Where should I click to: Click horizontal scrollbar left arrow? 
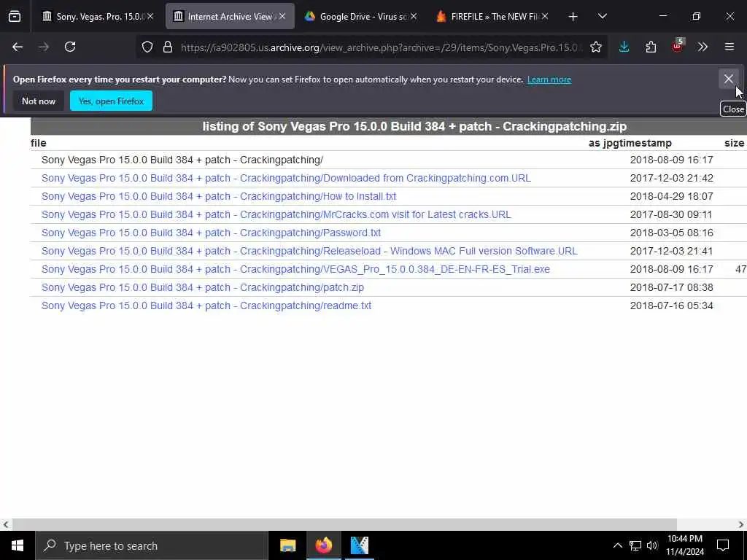(x=5, y=524)
